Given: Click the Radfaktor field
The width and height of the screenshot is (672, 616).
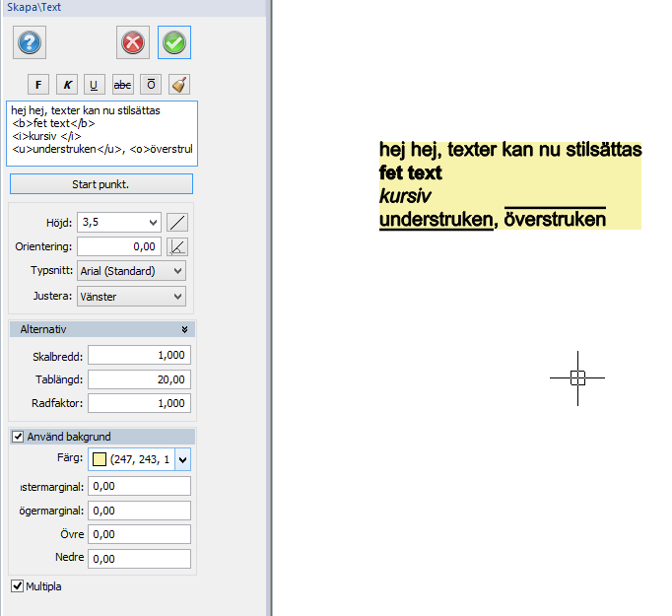Looking at the screenshot, I should [139, 403].
